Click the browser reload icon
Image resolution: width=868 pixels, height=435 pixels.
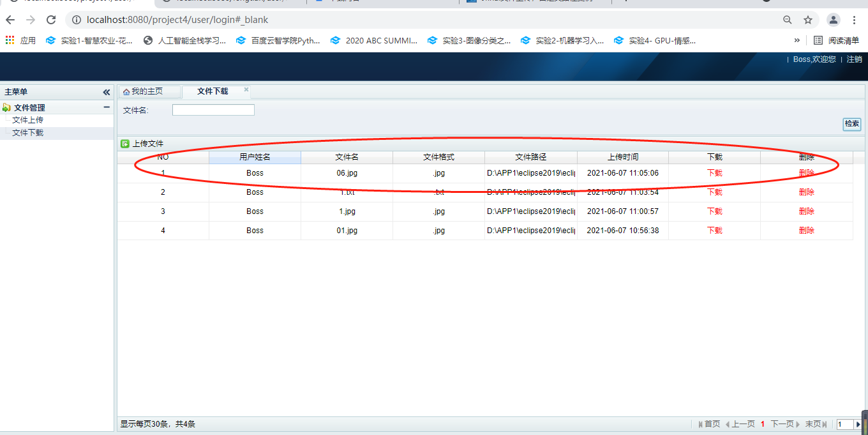pyautogui.click(x=51, y=20)
